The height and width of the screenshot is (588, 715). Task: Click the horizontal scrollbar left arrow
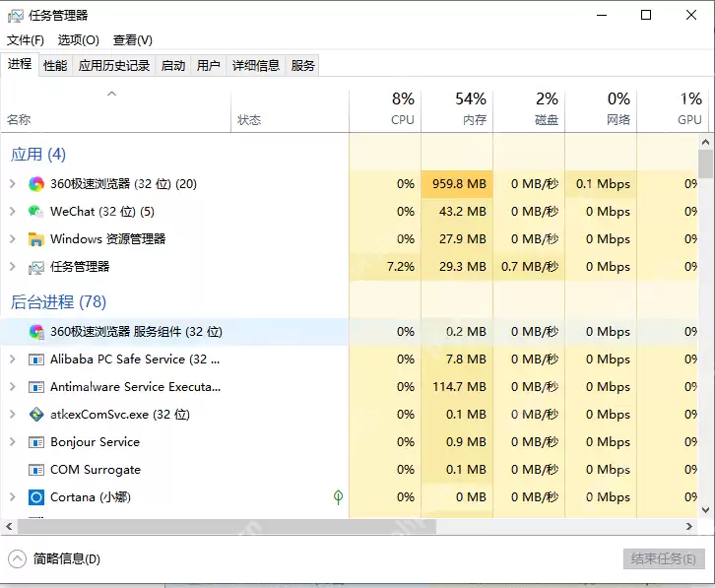(9, 526)
